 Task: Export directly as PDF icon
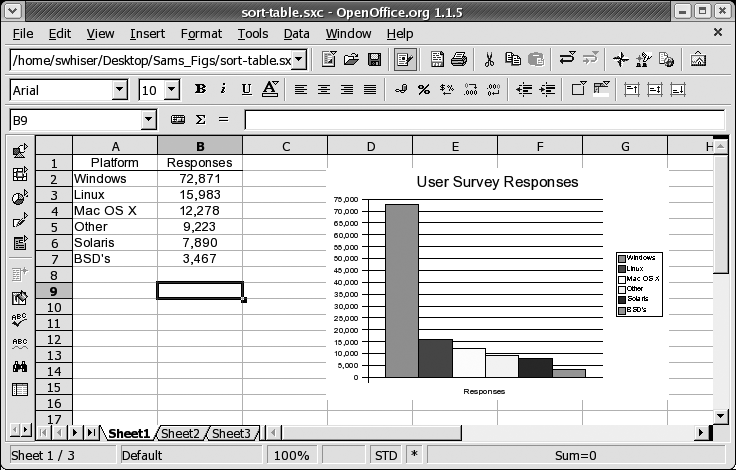[437, 60]
